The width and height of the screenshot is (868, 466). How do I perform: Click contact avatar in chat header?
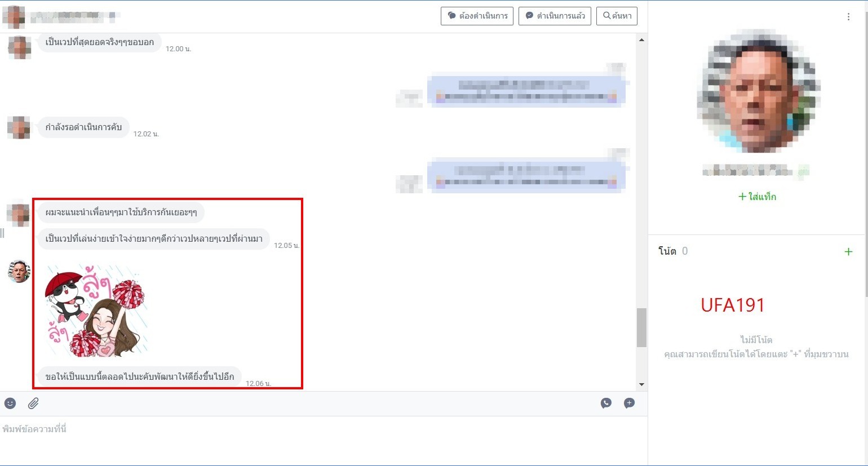pyautogui.click(x=14, y=16)
